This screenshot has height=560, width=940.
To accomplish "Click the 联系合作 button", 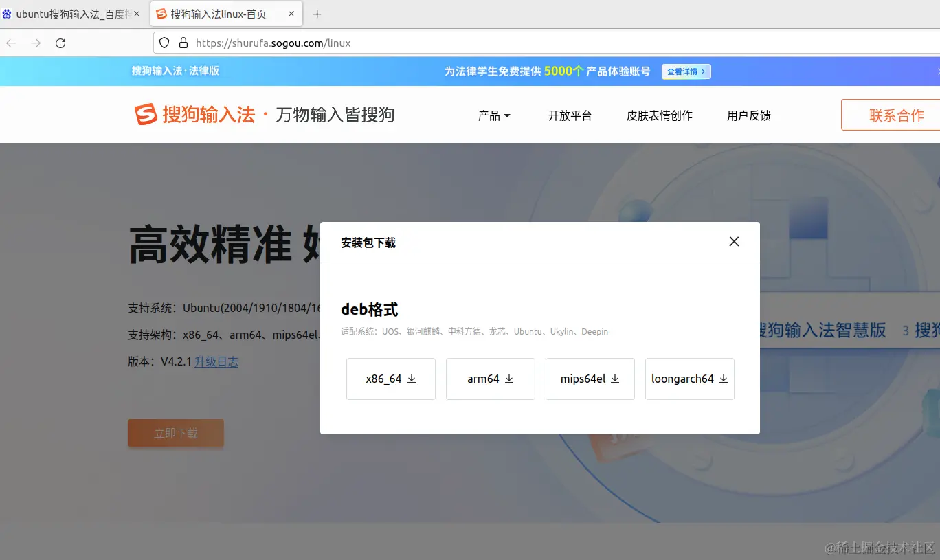I will point(891,115).
